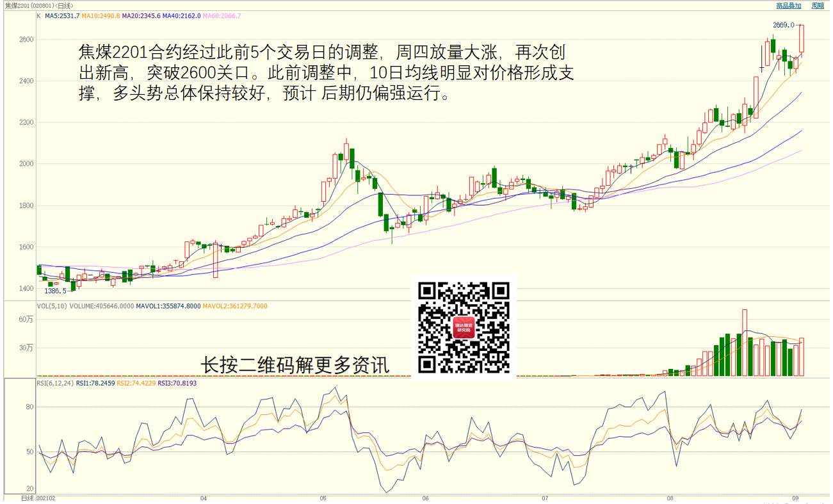Click the 日线 label at bottom left
Viewport: 833px width, 504px height.
27,498
